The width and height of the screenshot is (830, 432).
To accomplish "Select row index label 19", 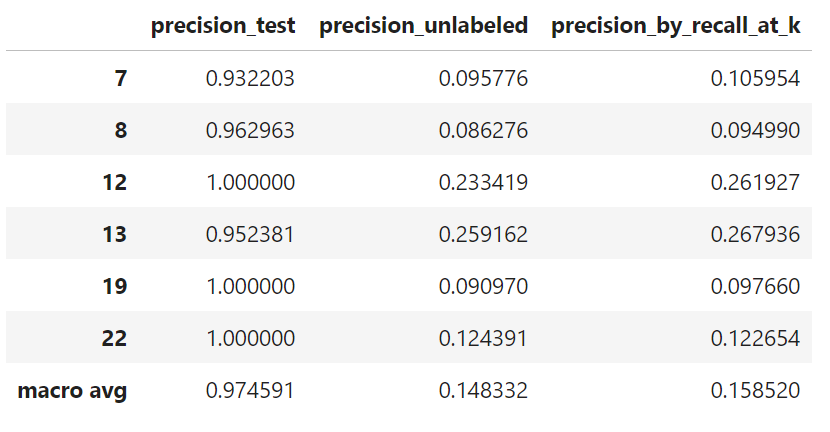I will click(x=114, y=287).
